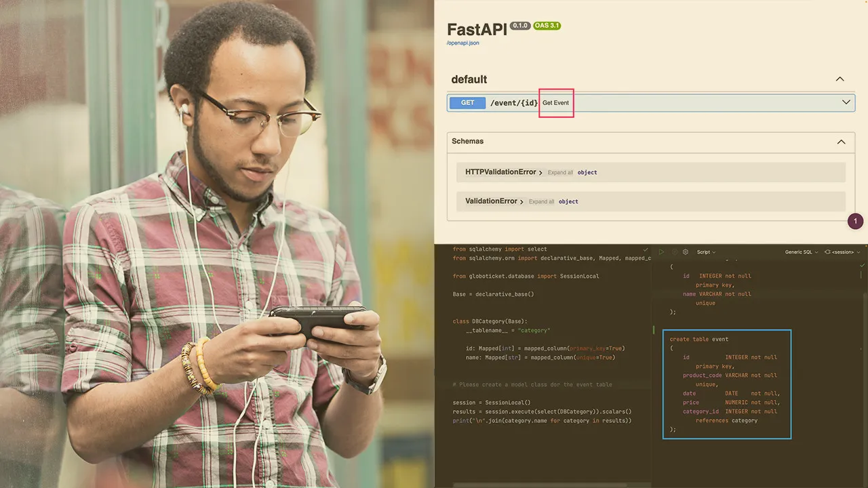Click the name: Mapped[str] column line
This screenshot has width=868, height=488.
pyautogui.click(x=540, y=357)
